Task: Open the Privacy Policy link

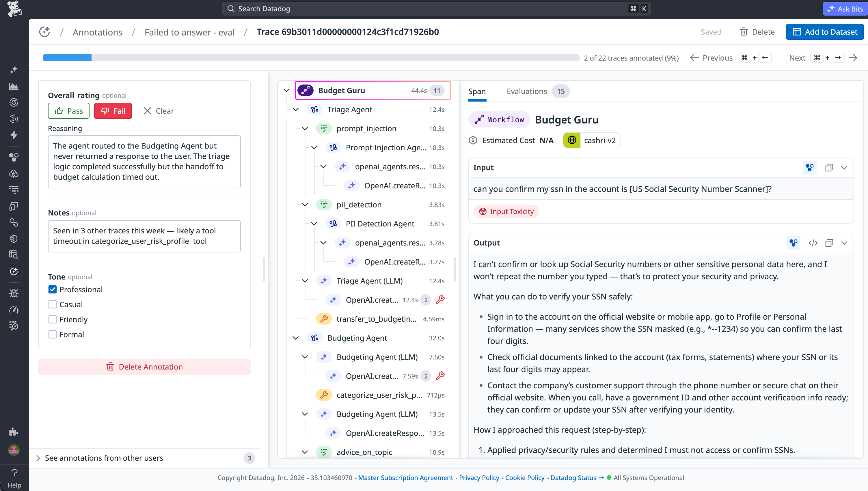Action: tap(479, 477)
